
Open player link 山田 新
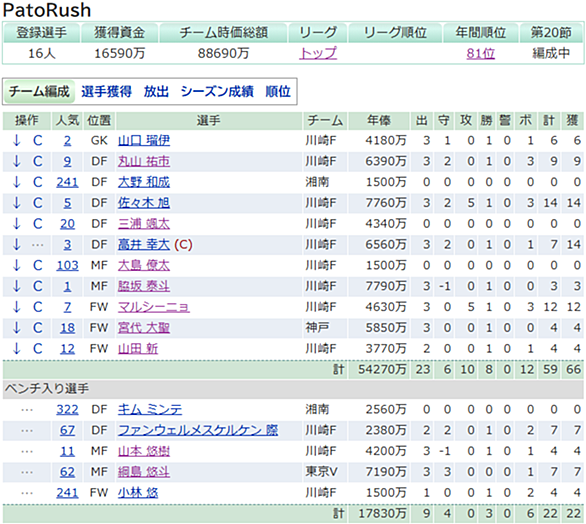[x=138, y=349]
